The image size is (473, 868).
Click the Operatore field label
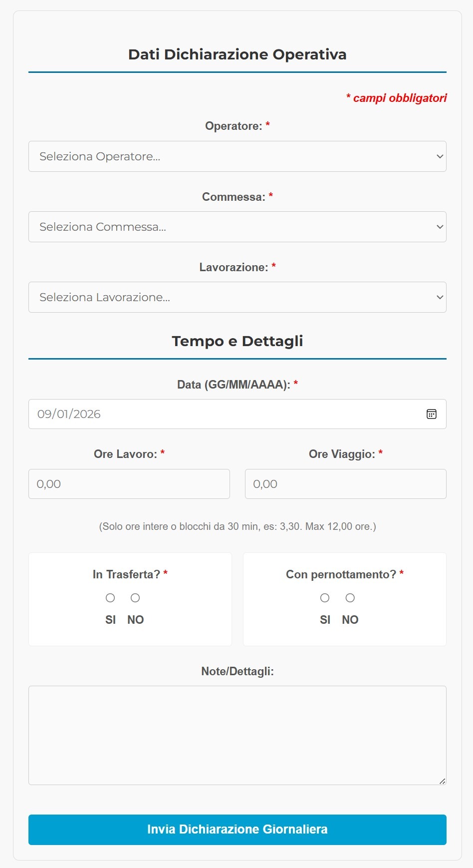coord(237,126)
